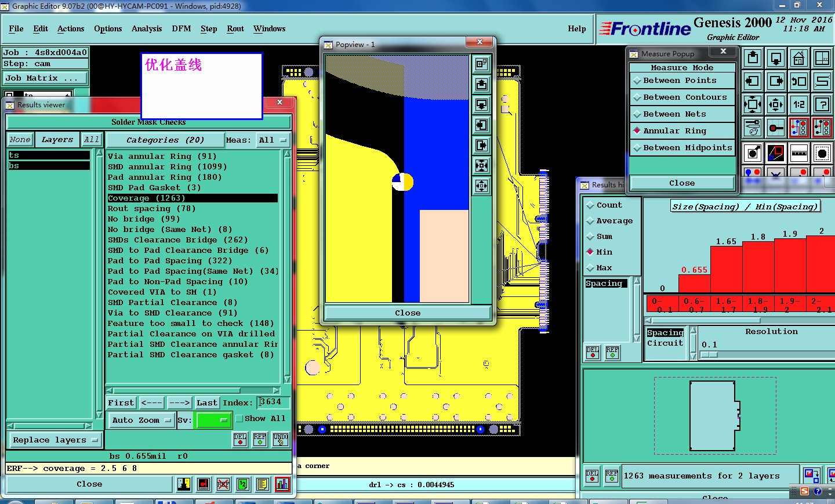Select Max statistic option
The width and height of the screenshot is (835, 504).
tap(599, 268)
